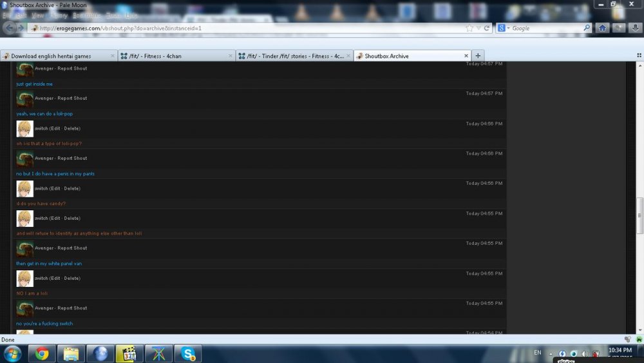
Task: Launch Google Chrome from the taskbar
Action: [42, 353]
